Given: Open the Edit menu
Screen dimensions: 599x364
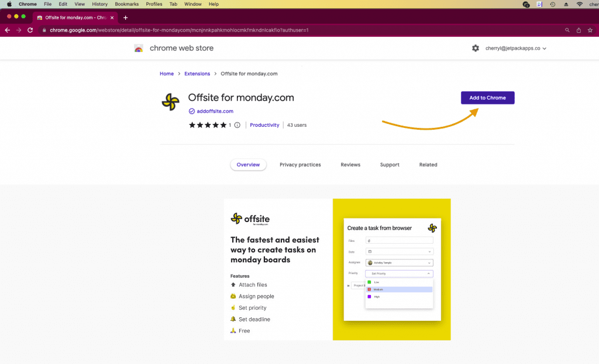Looking at the screenshot, I should [x=63, y=4].
